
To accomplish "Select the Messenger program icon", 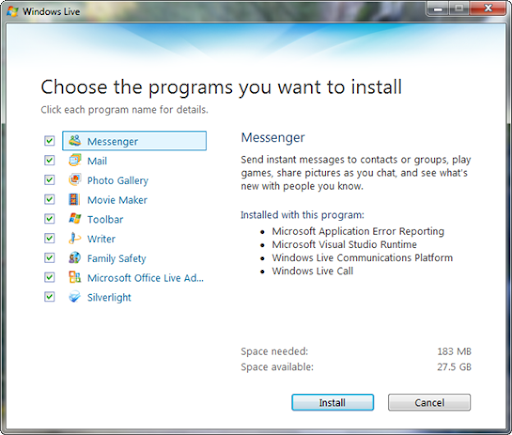I will click(75, 141).
